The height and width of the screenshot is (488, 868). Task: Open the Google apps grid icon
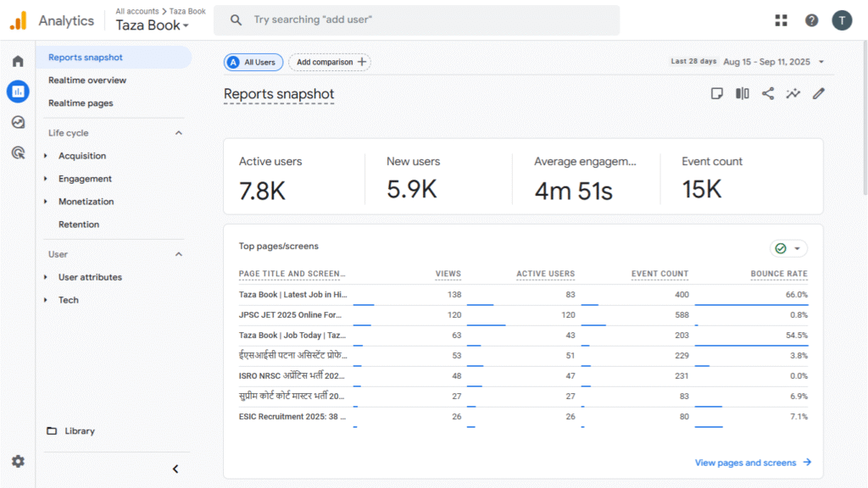point(781,20)
